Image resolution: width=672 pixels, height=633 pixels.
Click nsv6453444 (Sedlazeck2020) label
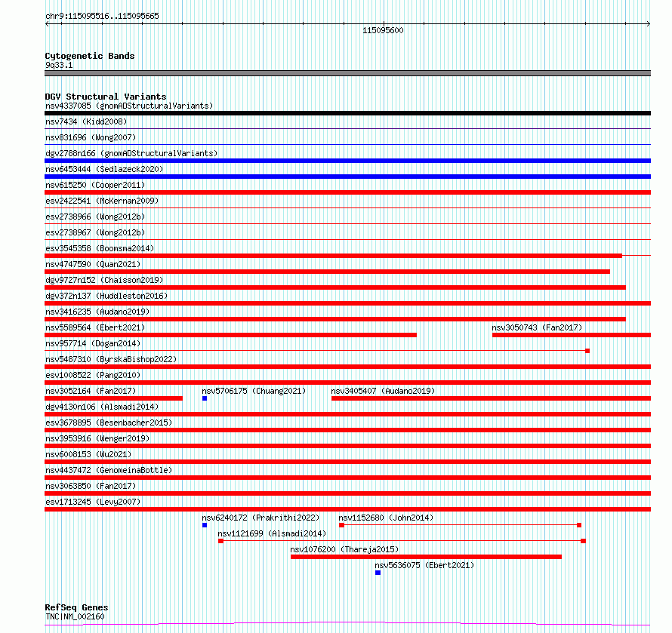tap(104, 169)
